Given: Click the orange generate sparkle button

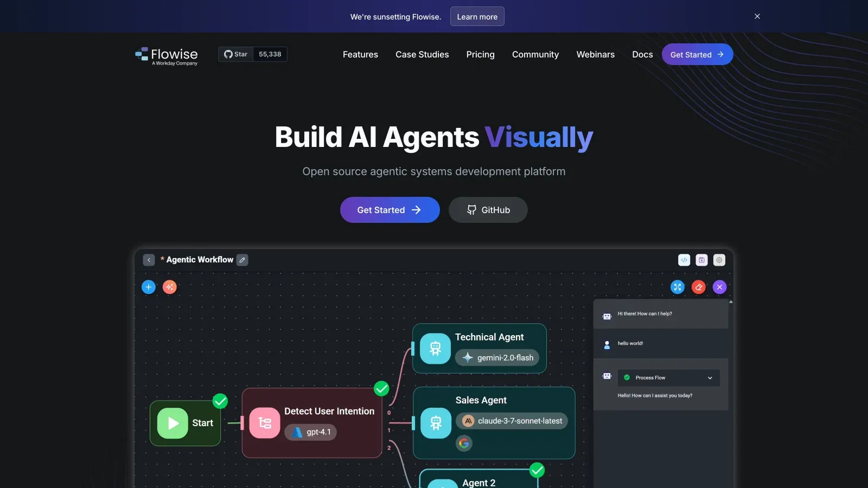Looking at the screenshot, I should click(170, 287).
